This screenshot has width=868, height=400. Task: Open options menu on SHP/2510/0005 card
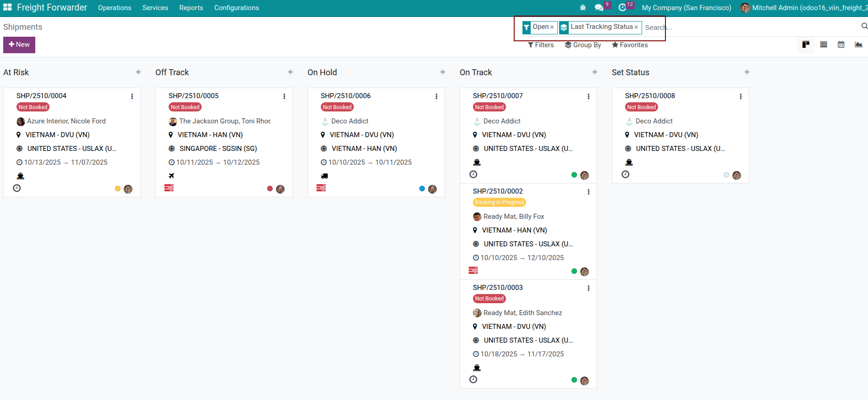pos(284,96)
